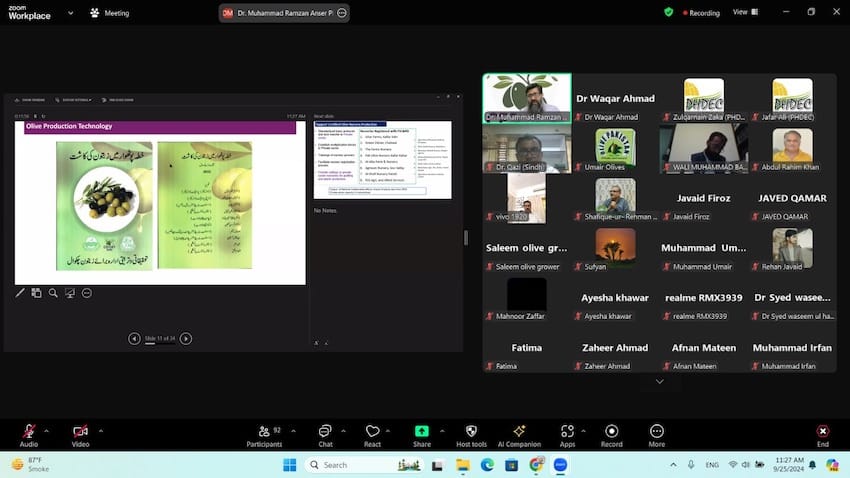Viewport: 850px width, 478px height.
Task: Click the red End meeting button
Action: [x=822, y=432]
